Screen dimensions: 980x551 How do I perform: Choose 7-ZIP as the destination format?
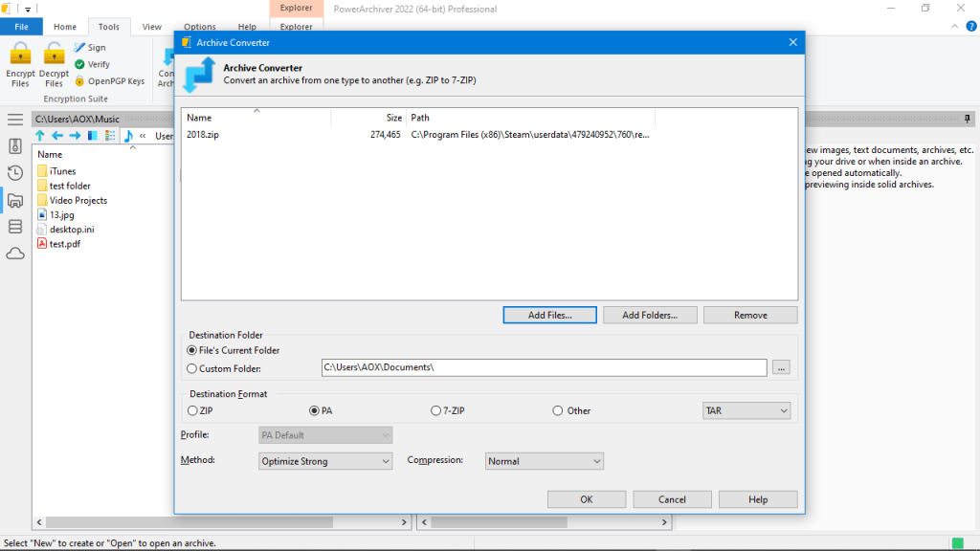coord(435,410)
